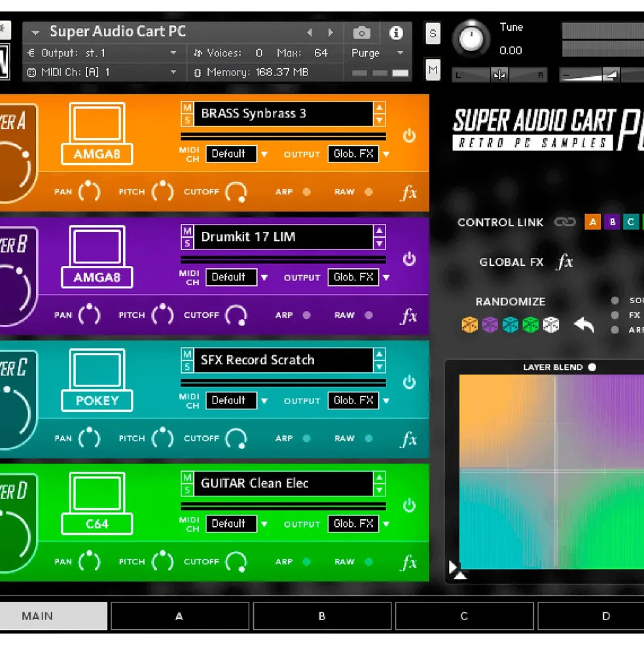The width and height of the screenshot is (644, 645).
Task: Toggle the Control Link chain icon
Action: [x=565, y=222]
